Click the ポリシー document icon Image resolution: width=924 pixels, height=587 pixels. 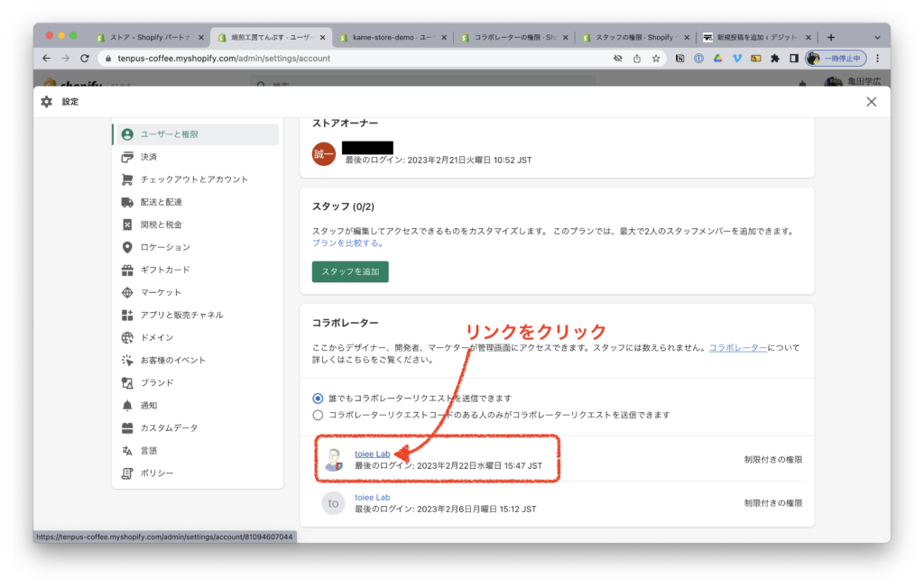pos(127,473)
